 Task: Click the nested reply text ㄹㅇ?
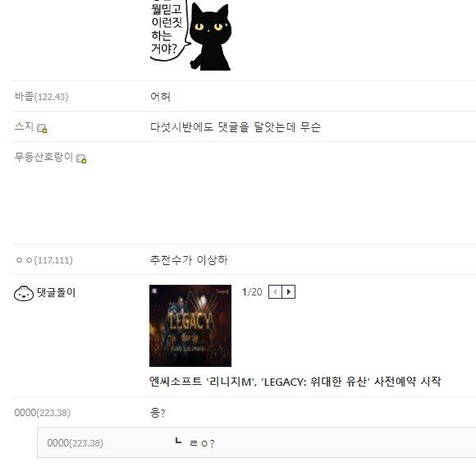(202, 443)
